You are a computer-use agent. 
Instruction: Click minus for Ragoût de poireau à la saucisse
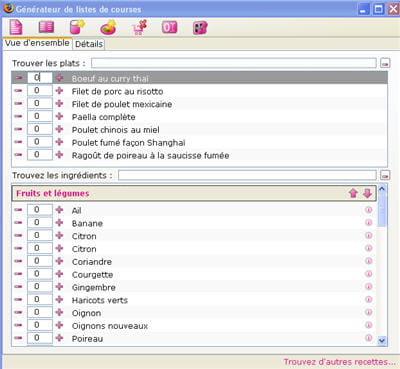[x=18, y=155]
